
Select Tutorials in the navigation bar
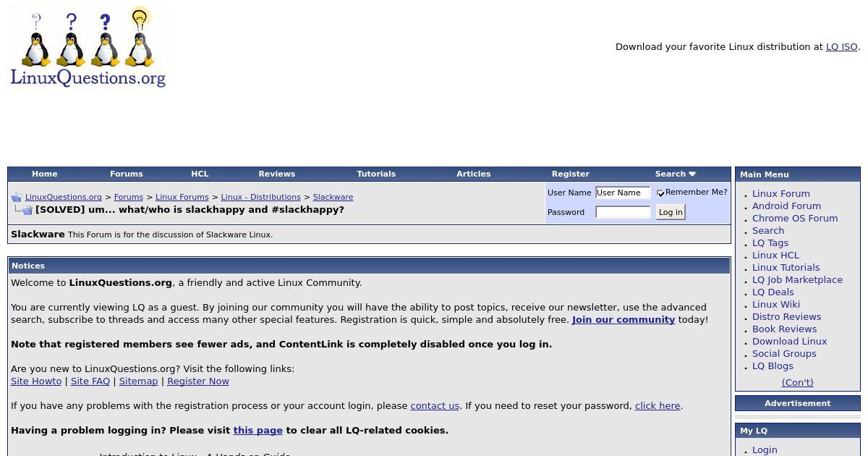coord(376,174)
